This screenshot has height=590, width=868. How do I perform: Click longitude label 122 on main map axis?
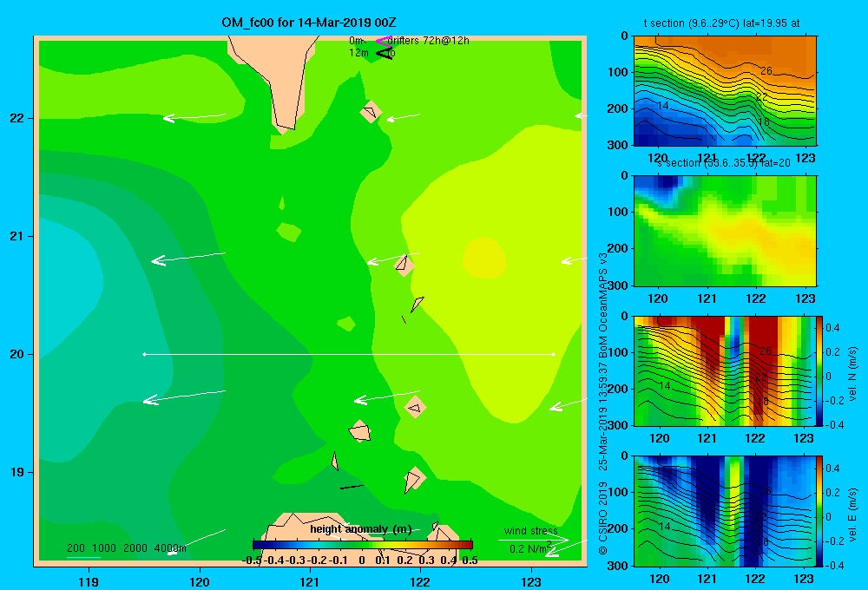pos(420,581)
